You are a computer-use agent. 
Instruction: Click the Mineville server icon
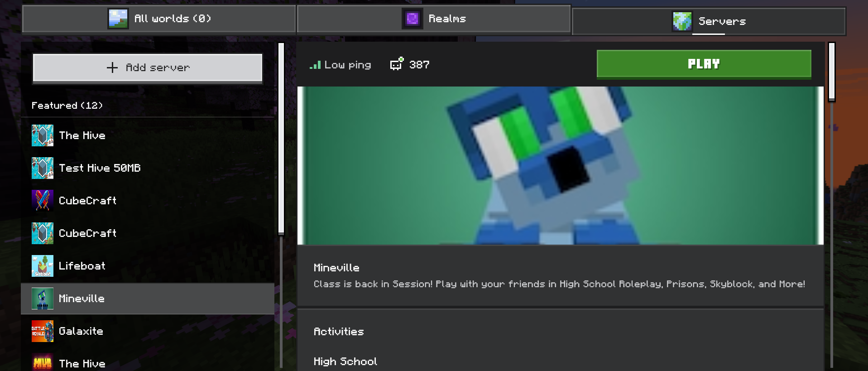43,299
